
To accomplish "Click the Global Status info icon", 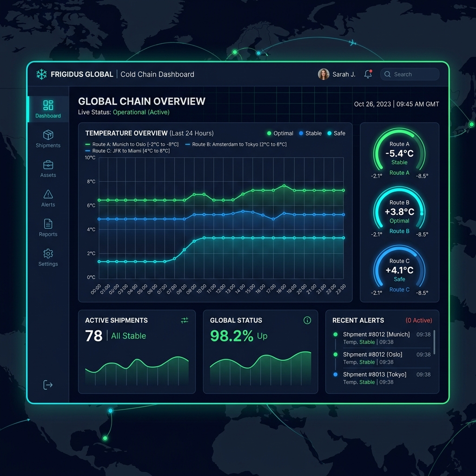I will pos(307,320).
